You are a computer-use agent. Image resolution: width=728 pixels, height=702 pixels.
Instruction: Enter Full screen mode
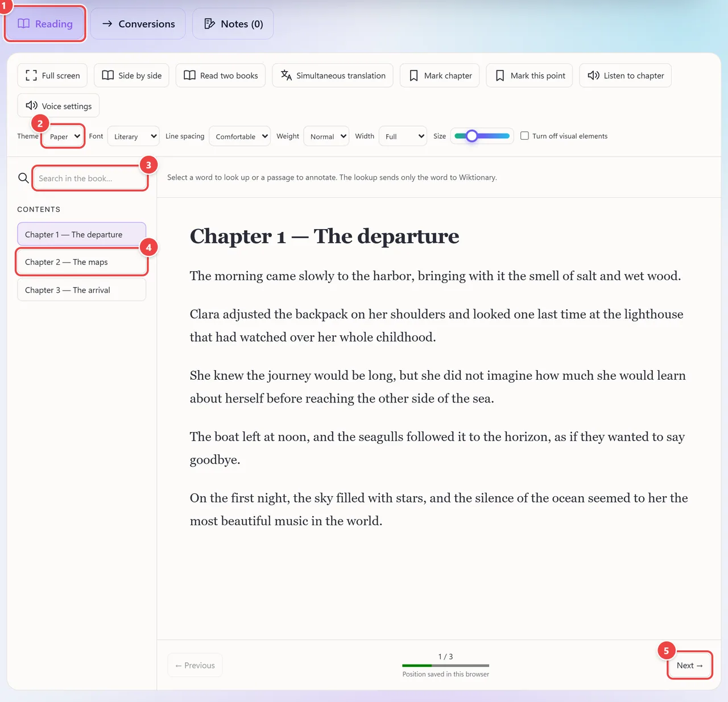click(52, 76)
